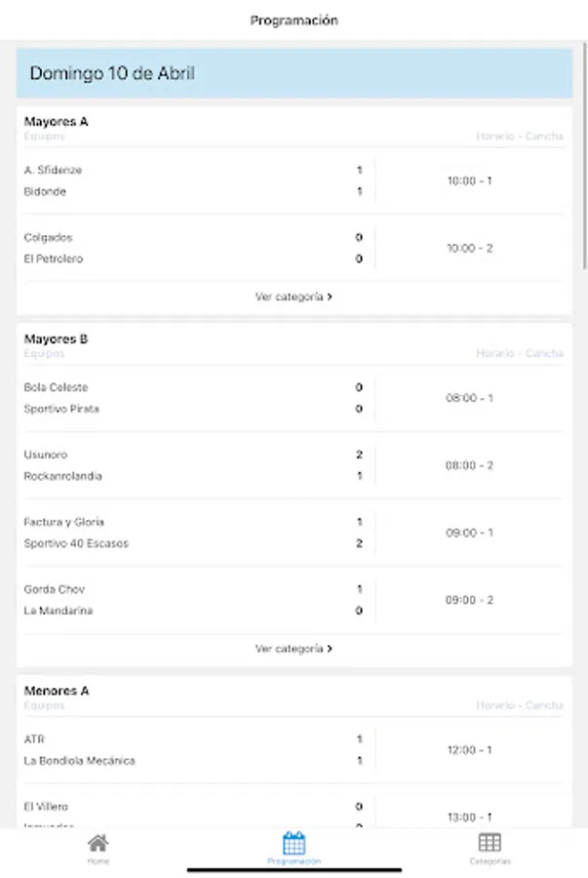
Task: Select ATR vs La Bondiola Mecánica match
Action: click(294, 750)
